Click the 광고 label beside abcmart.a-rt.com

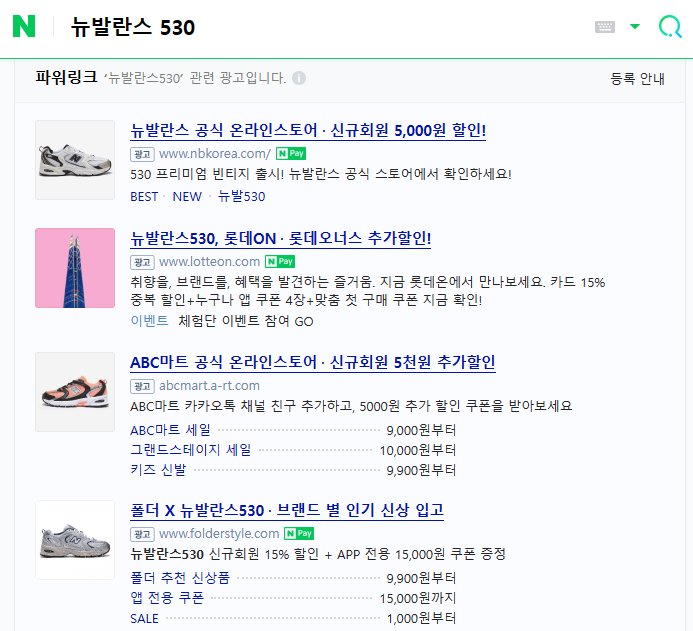coord(142,386)
